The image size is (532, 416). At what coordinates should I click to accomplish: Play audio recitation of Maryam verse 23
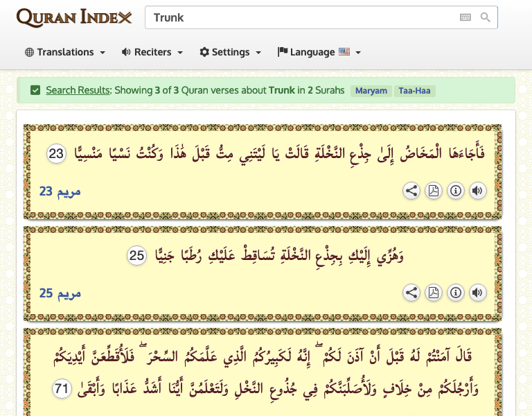click(478, 191)
